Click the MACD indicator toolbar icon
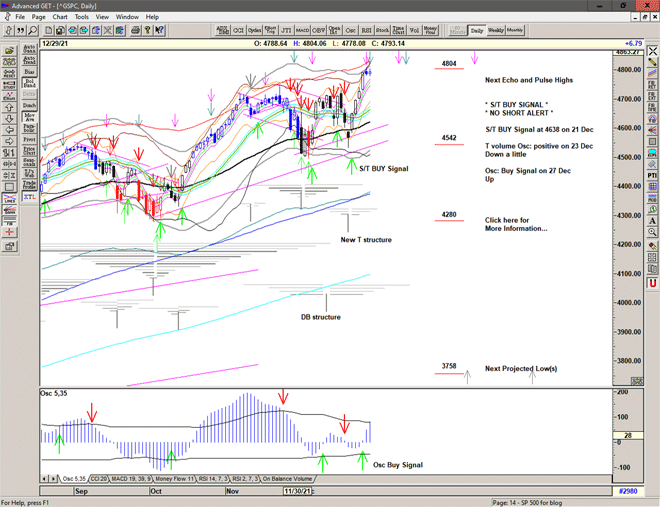660x507 pixels. [x=303, y=31]
